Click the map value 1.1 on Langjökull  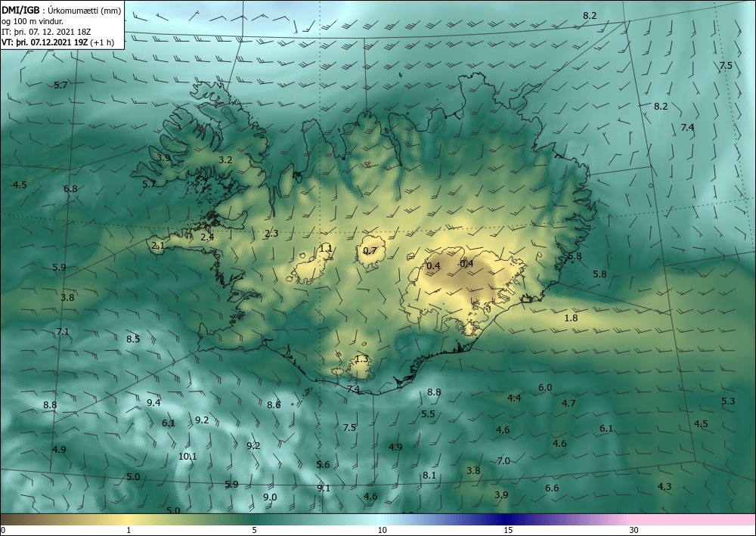tap(326, 249)
